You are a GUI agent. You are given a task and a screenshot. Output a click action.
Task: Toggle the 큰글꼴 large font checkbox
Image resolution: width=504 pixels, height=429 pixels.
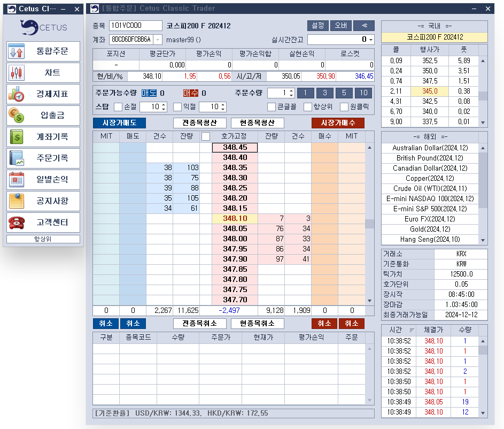(x=272, y=106)
